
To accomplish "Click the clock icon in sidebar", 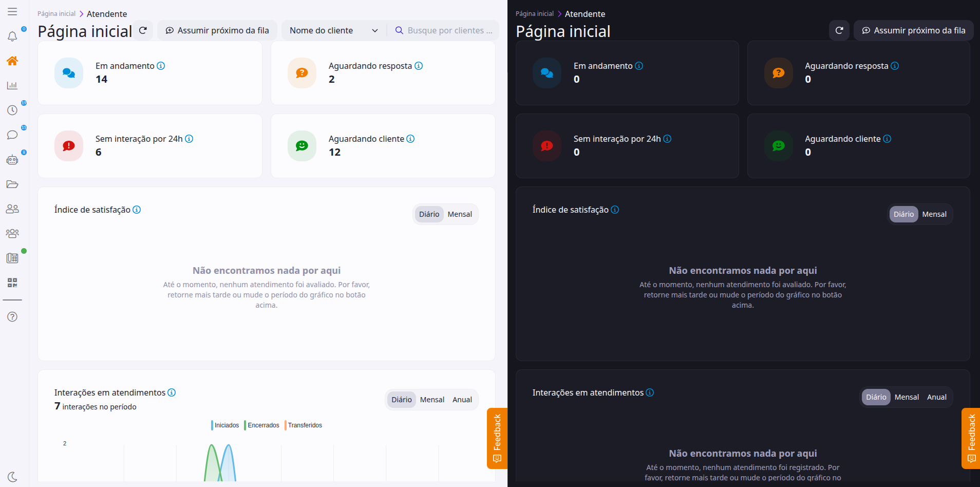I will [x=12, y=110].
